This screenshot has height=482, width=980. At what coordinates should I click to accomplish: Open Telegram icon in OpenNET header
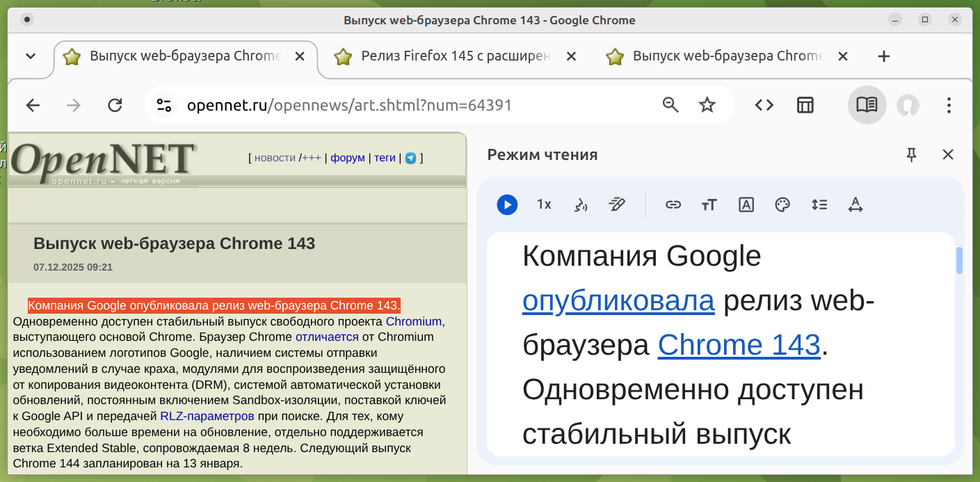coord(411,158)
